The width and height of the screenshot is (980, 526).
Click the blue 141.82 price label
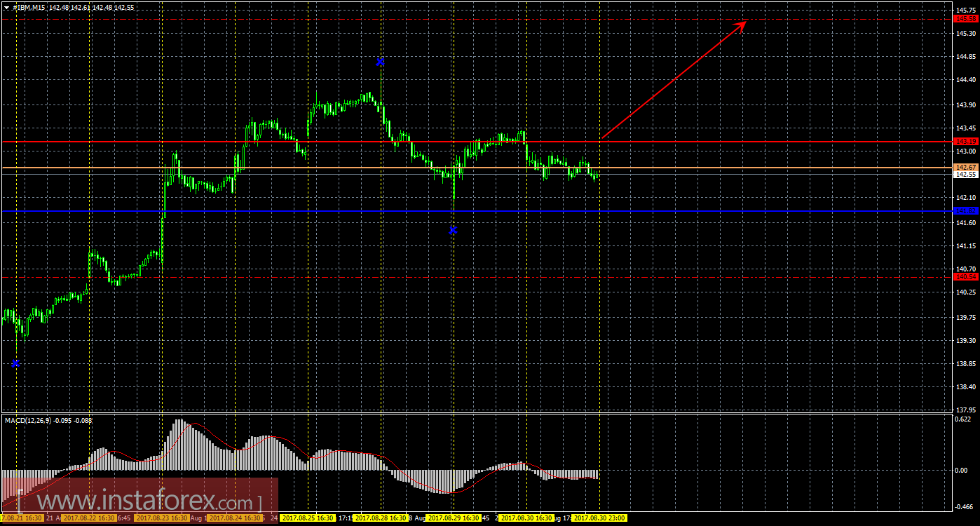965,210
